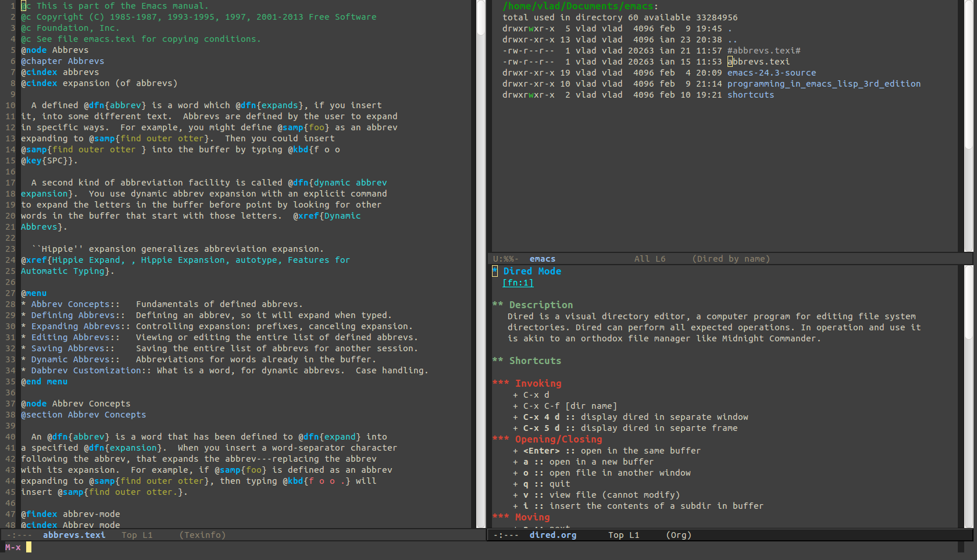Collapse the Description org heading

pyautogui.click(x=532, y=305)
